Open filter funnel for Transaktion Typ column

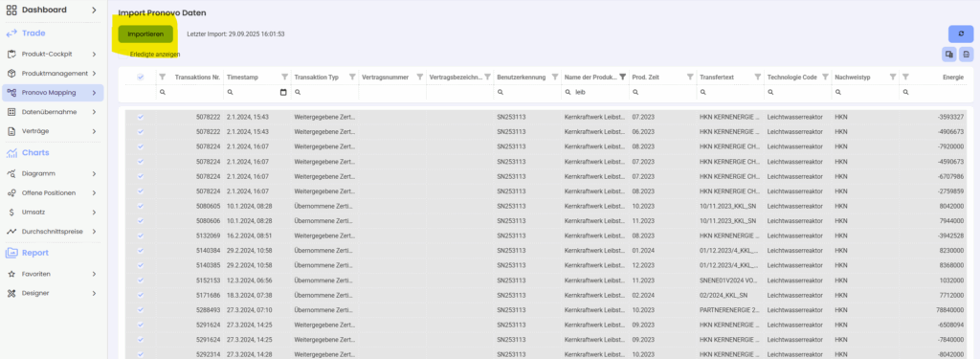tap(352, 77)
